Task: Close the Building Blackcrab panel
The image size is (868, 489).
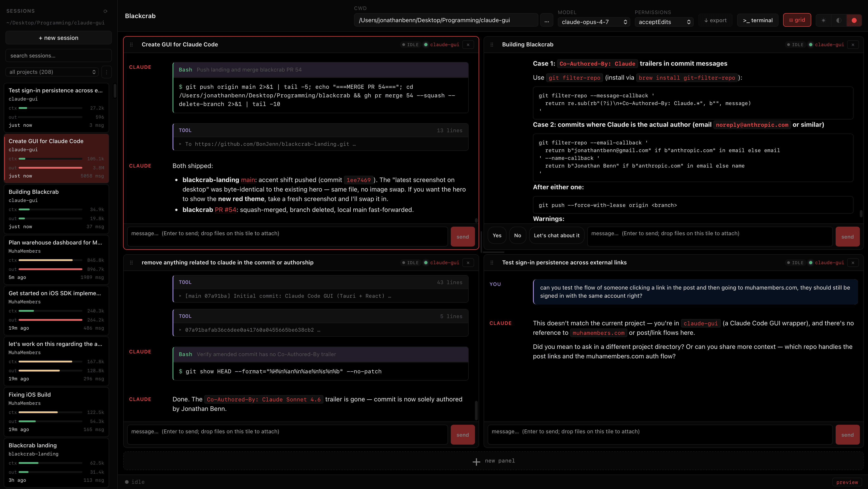Action: click(853, 44)
